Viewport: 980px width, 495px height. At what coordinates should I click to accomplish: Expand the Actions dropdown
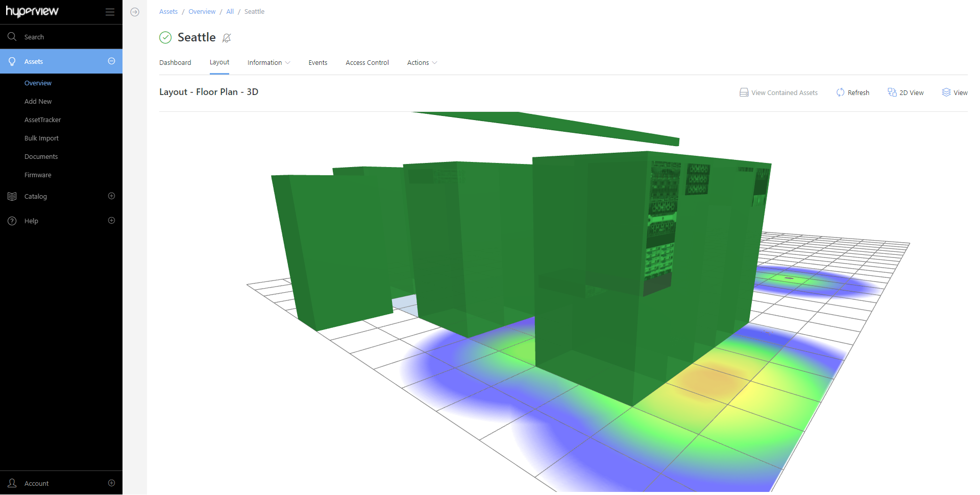point(421,62)
